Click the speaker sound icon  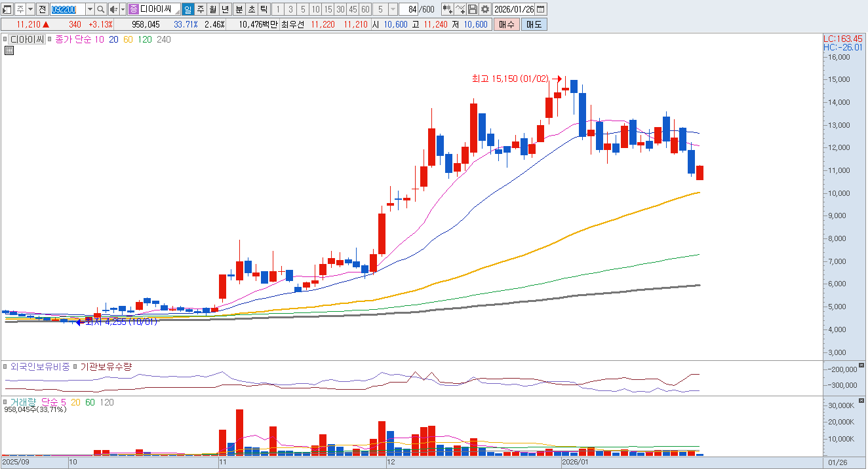[113, 9]
